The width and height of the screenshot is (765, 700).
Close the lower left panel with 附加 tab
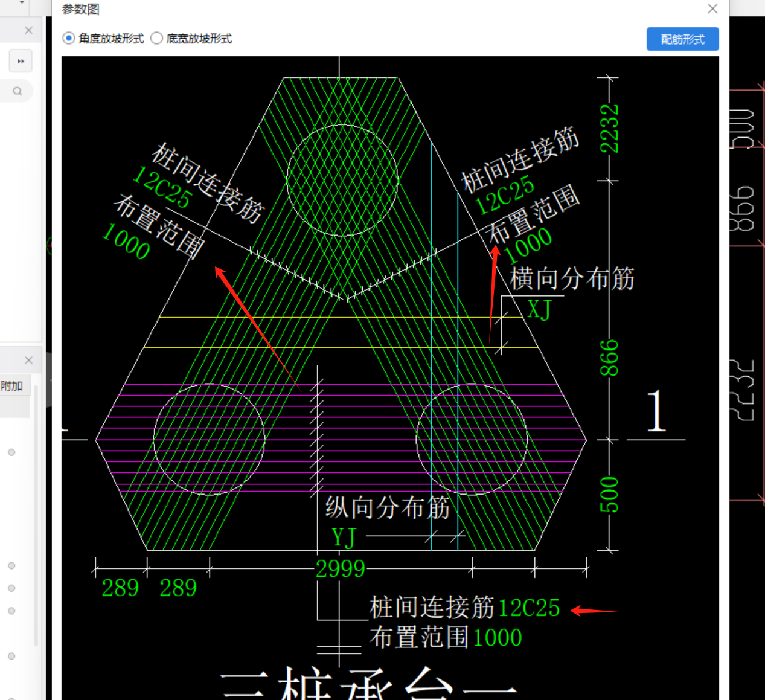(x=28, y=360)
